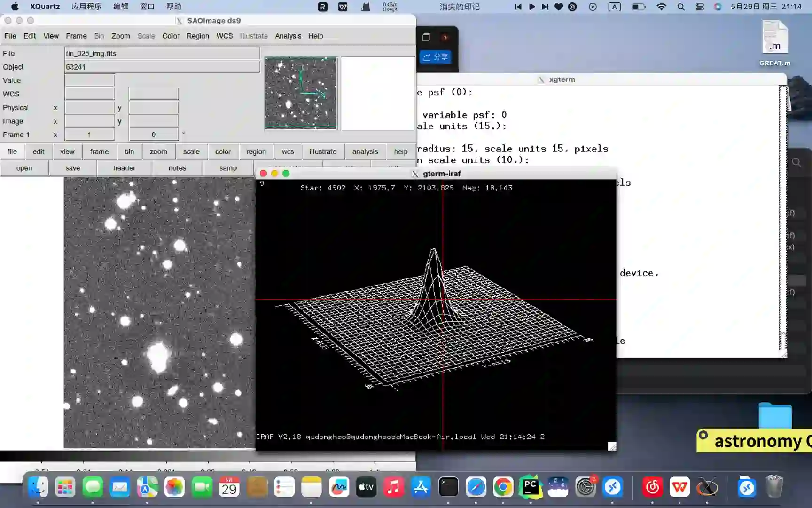Screen dimensions: 812x508
Task: Open XQuartz icon in the dock
Action: (707, 487)
